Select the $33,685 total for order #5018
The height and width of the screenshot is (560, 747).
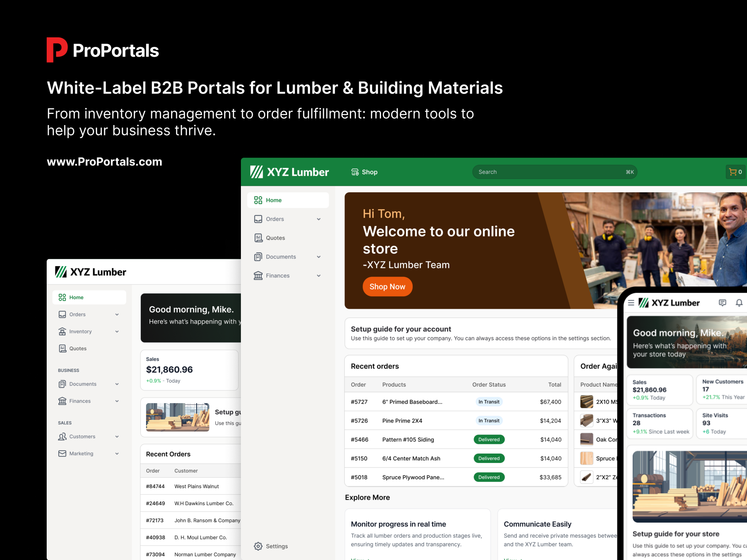click(550, 477)
